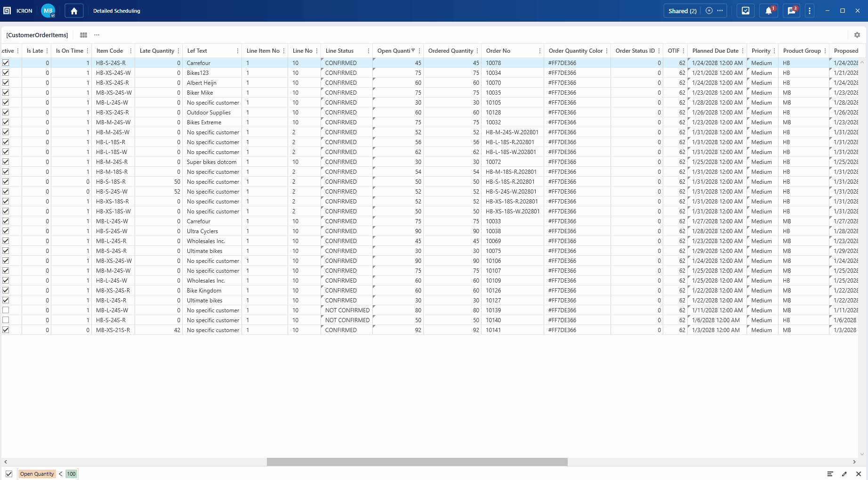868x480 pixels.
Task: Open the vertical three-dot app menu
Action: [x=810, y=11]
